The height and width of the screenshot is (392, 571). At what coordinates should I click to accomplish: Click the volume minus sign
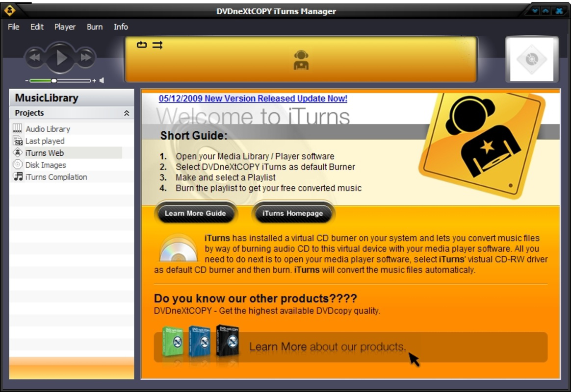pos(26,81)
